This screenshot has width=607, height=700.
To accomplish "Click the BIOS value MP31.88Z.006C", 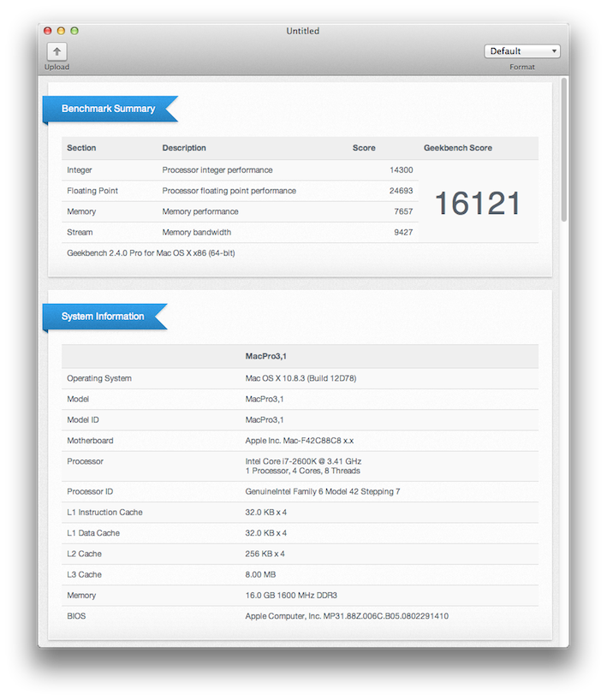I will point(347,616).
